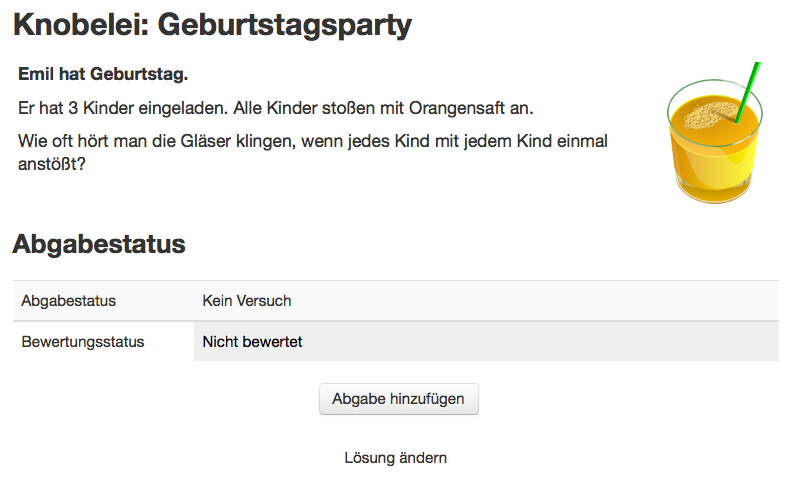Click the Kein Versuch status cell
This screenshot has width=794, height=481.
486,301
